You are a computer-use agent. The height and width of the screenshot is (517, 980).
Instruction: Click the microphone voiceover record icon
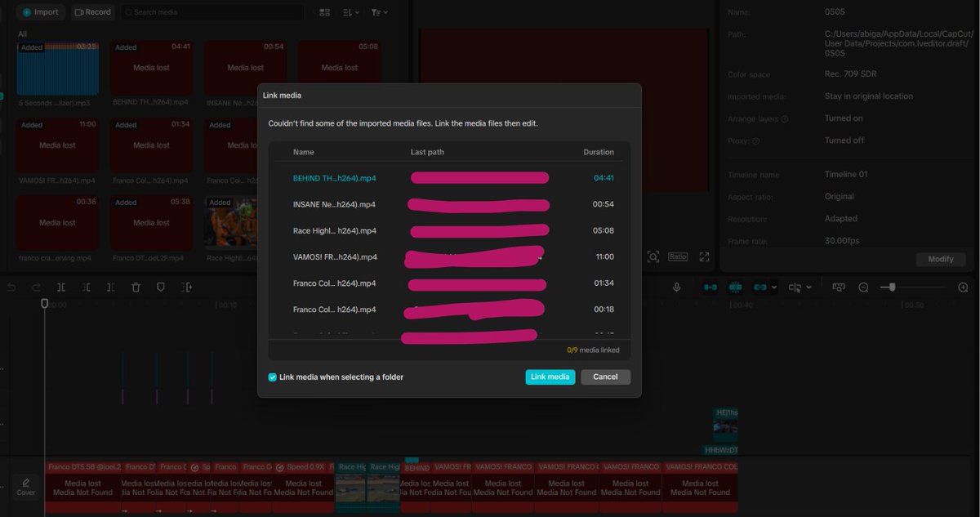tap(677, 287)
